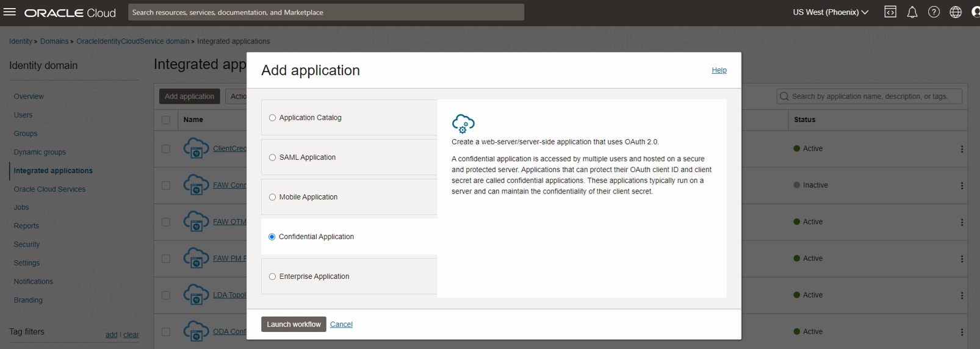Focus the top Search resources field
The image size is (980, 349).
326,12
